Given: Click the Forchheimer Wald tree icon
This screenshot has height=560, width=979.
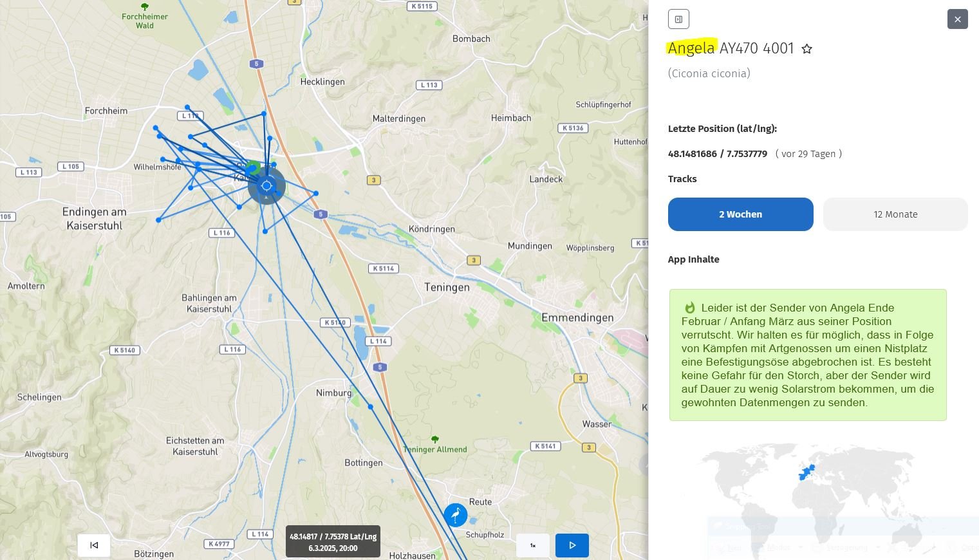Looking at the screenshot, I should 145,6.
